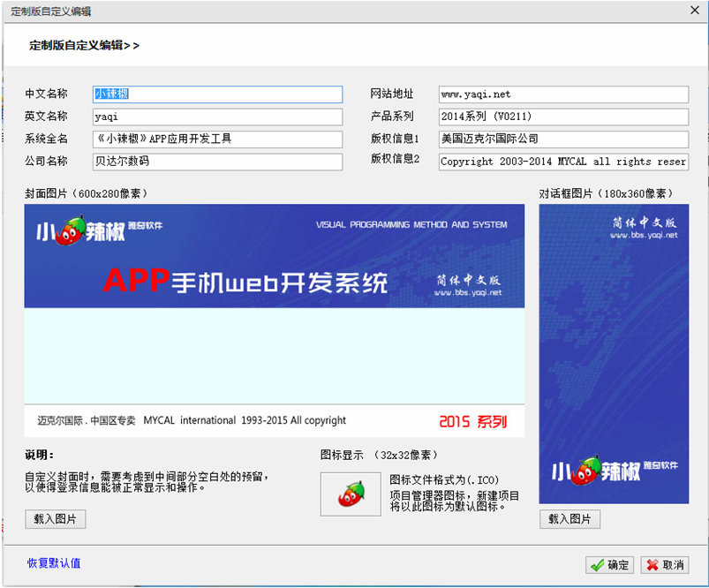Click the 定制版自定义编辑>> header text
This screenshot has height=588, width=709.
click(84, 45)
